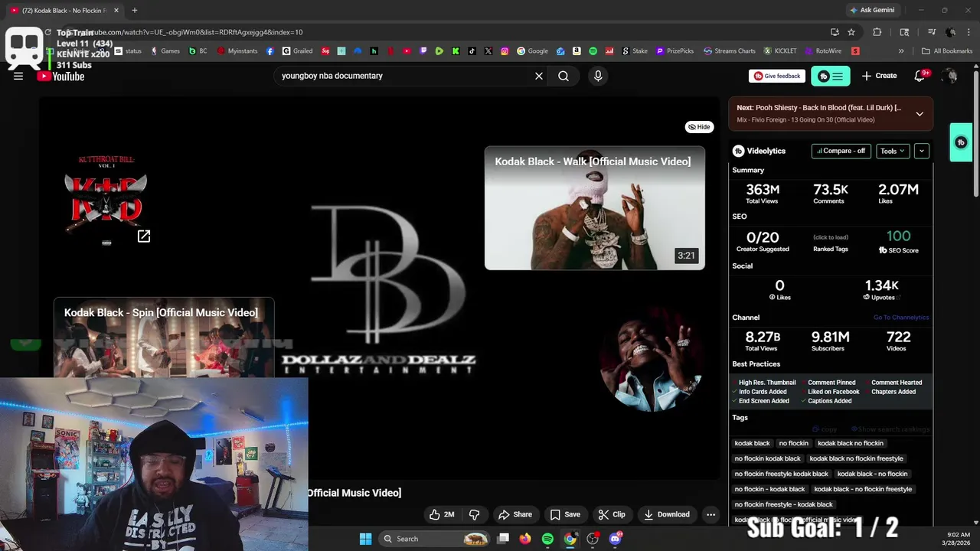980x551 pixels.
Task: Click Ask Gemini in Chrome
Action: tap(871, 10)
